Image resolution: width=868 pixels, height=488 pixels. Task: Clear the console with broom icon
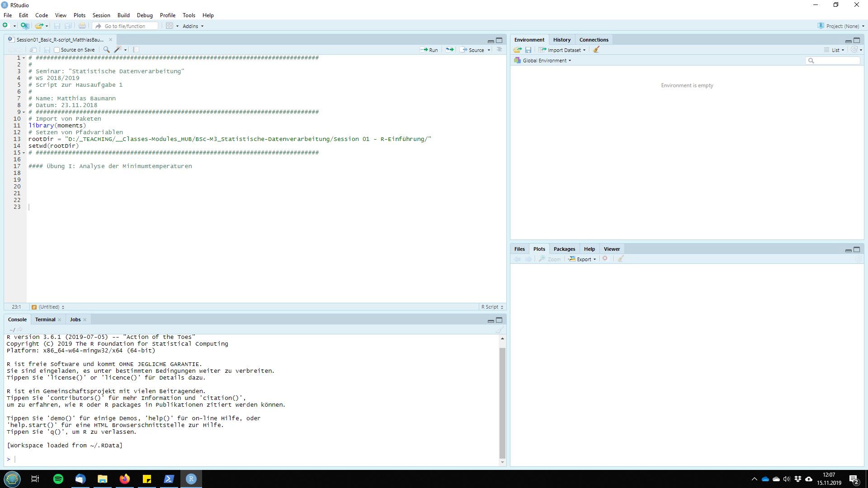(499, 330)
